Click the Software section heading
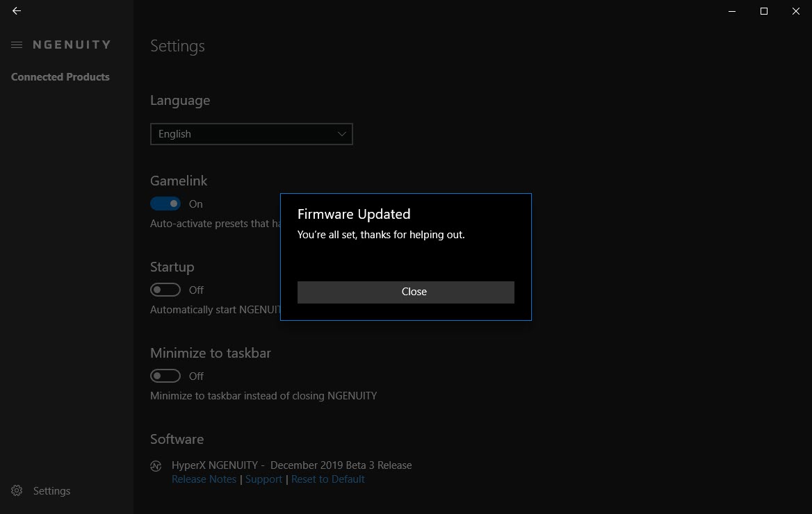Viewport: 812px width, 514px height. pyautogui.click(x=177, y=439)
